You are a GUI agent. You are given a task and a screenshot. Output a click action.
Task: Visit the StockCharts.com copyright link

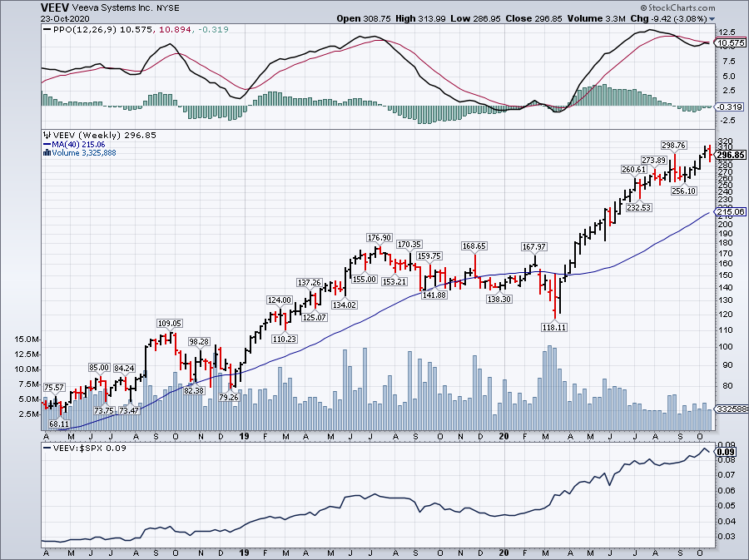677,7
